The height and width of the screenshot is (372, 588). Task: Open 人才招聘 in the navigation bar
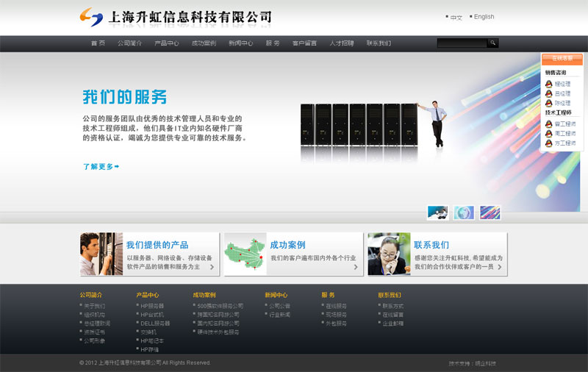tap(342, 43)
